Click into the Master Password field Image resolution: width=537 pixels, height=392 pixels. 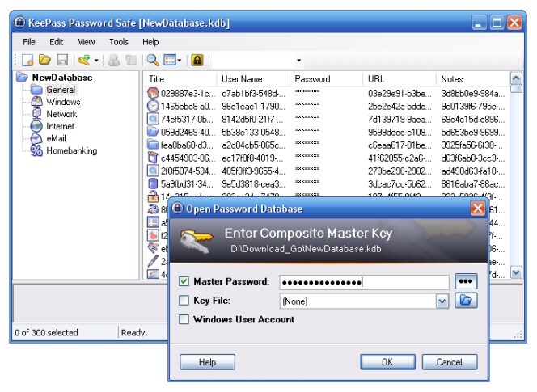[364, 282]
